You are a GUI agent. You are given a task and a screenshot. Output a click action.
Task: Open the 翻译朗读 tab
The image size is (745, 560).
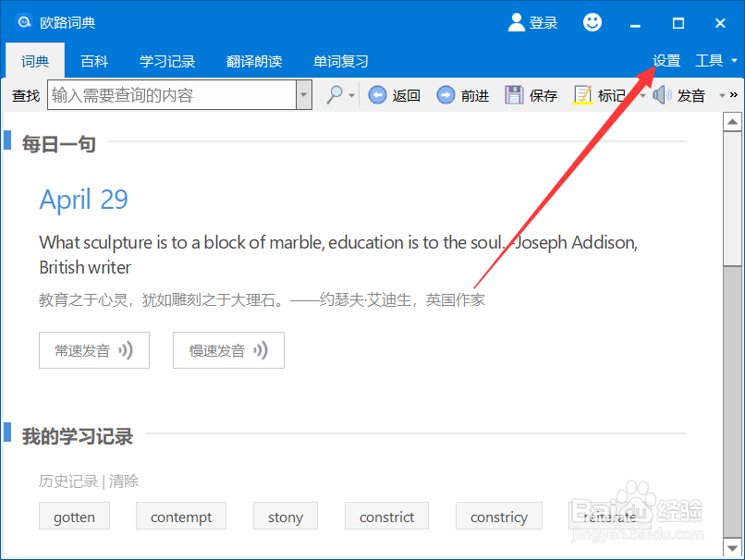click(254, 61)
